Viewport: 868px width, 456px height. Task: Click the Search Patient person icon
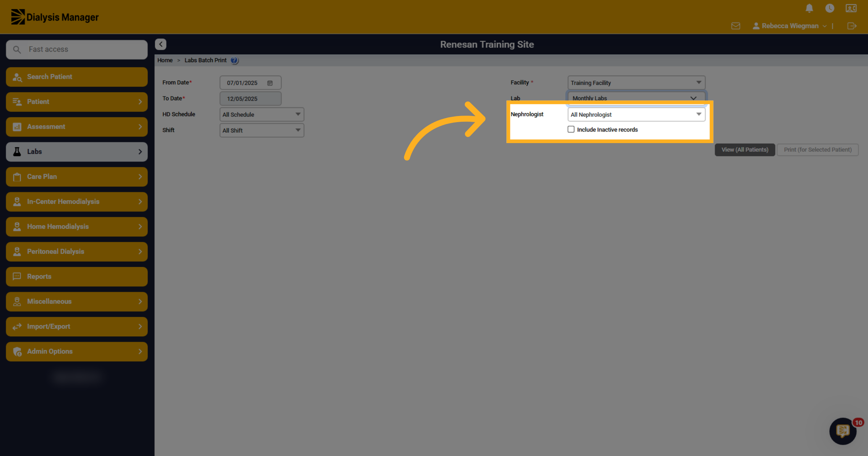(x=17, y=77)
